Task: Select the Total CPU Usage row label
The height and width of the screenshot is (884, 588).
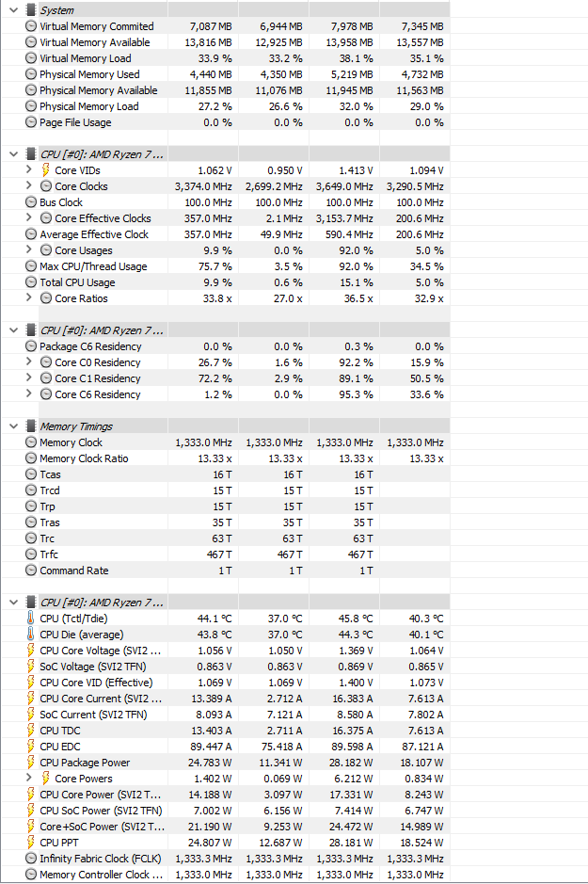Action: 77,282
